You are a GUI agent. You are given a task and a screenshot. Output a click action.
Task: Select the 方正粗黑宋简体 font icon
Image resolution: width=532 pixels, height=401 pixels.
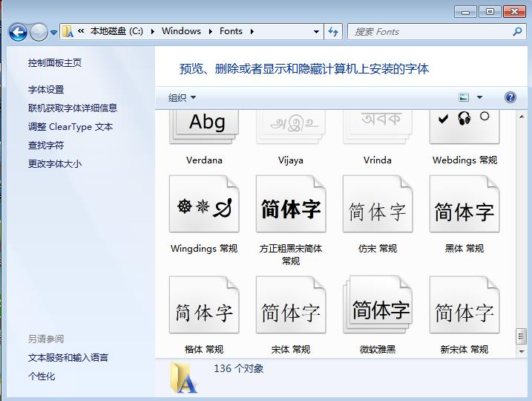pyautogui.click(x=291, y=206)
